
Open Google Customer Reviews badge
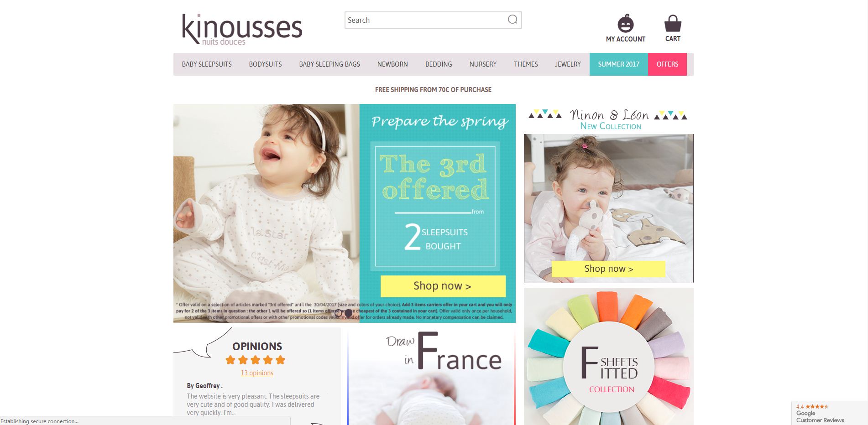(830, 413)
